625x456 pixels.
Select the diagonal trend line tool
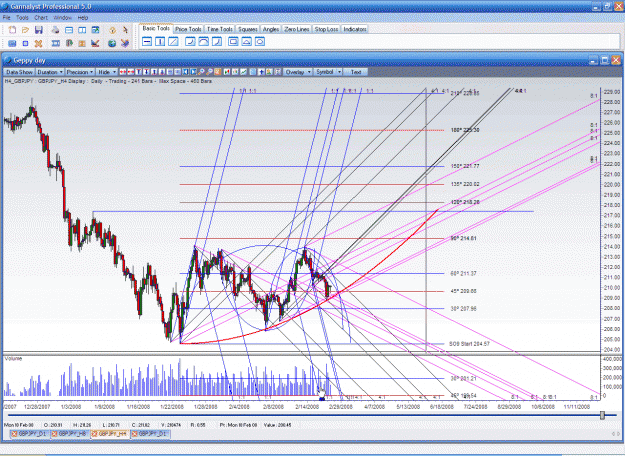tap(173, 41)
